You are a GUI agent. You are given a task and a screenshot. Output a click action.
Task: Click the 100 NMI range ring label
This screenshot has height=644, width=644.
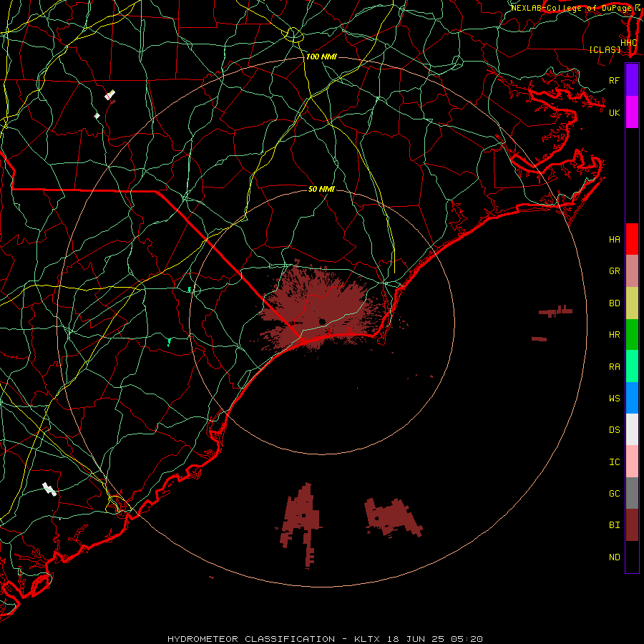coord(321,57)
